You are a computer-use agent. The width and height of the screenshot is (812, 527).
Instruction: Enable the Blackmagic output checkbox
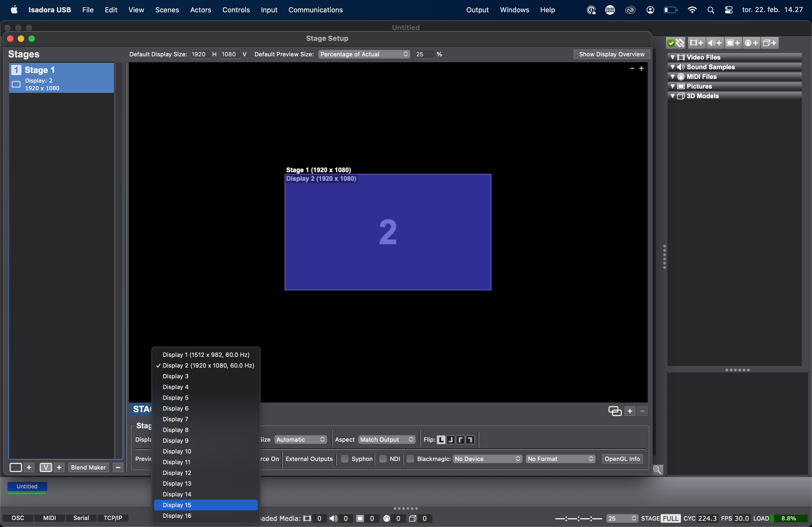click(411, 459)
